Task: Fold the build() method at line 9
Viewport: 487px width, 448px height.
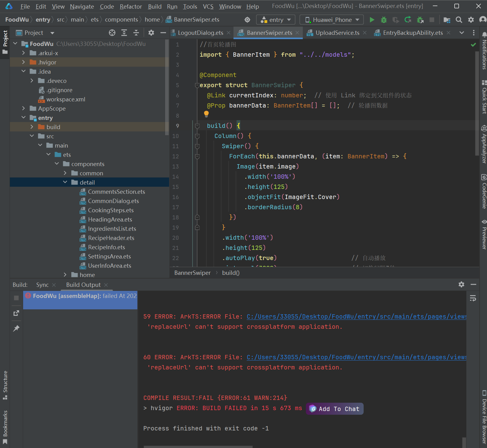Action: (x=197, y=126)
